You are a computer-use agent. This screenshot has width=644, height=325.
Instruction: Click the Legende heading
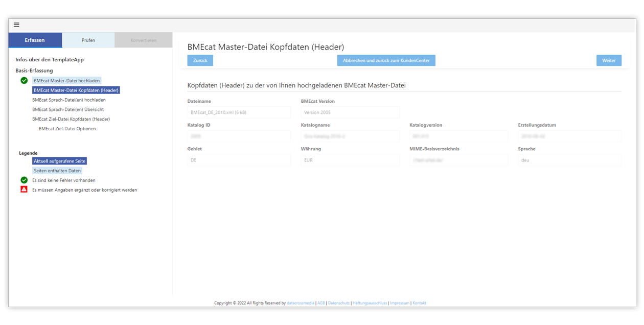28,153
